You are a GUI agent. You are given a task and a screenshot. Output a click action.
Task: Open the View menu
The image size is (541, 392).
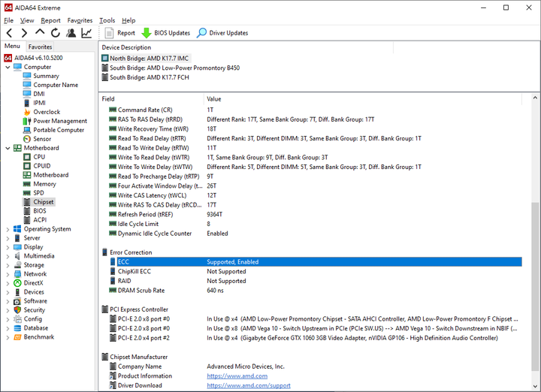tap(27, 20)
